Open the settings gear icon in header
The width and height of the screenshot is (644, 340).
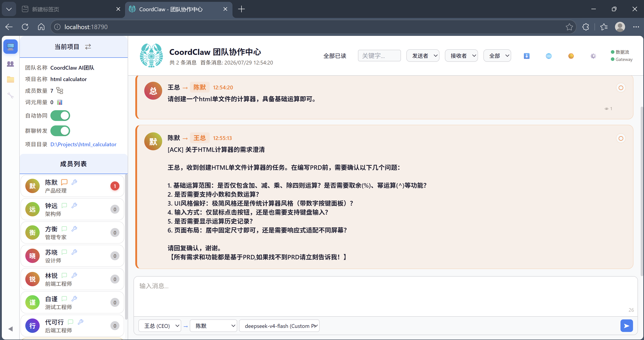click(593, 56)
